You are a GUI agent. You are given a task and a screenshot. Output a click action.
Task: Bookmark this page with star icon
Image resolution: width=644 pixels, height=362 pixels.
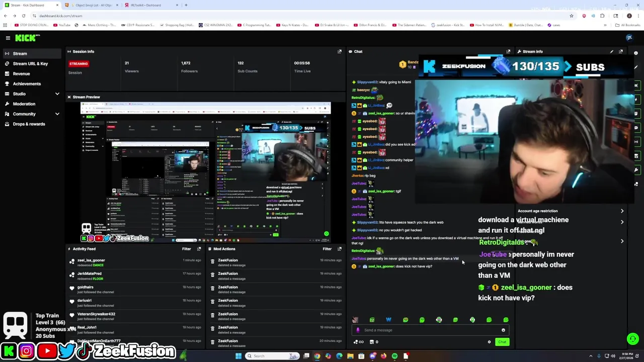pyautogui.click(x=571, y=16)
